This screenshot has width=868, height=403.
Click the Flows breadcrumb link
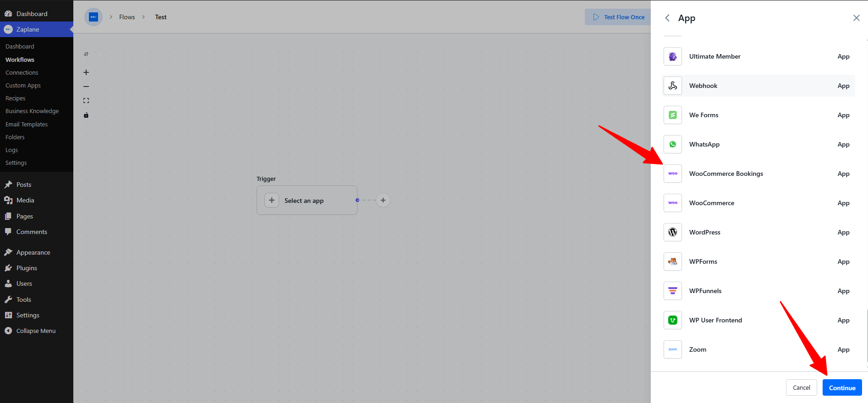click(x=127, y=17)
